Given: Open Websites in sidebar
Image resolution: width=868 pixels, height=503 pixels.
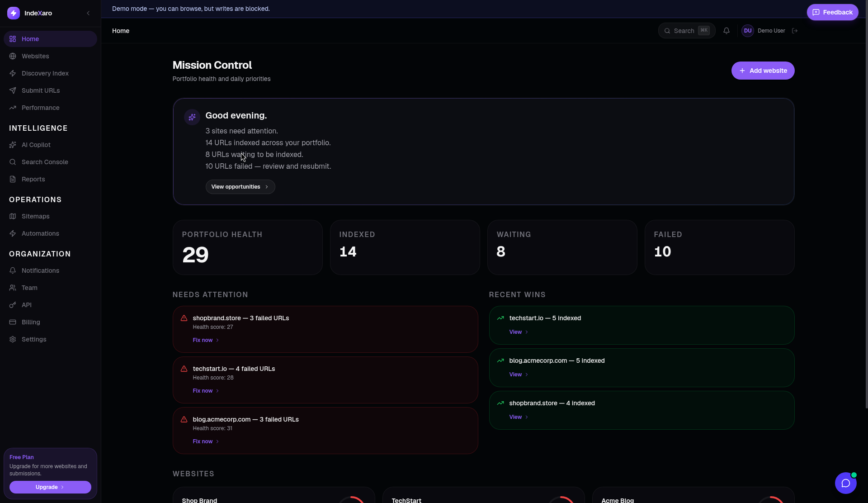Looking at the screenshot, I should click(x=50, y=56).
